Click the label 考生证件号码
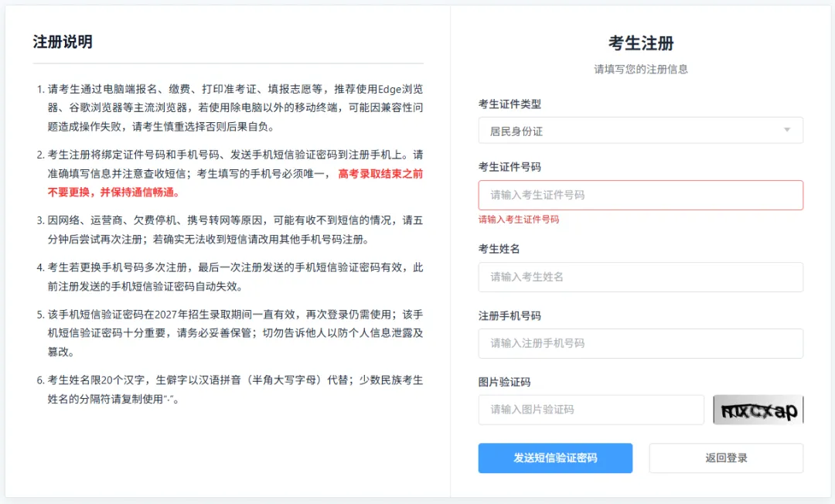This screenshot has height=504, width=835. 510,167
